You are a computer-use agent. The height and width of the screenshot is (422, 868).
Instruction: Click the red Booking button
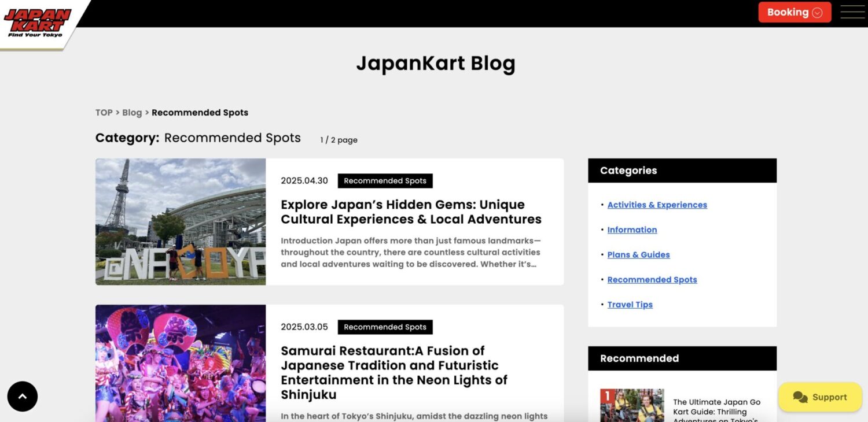(795, 12)
